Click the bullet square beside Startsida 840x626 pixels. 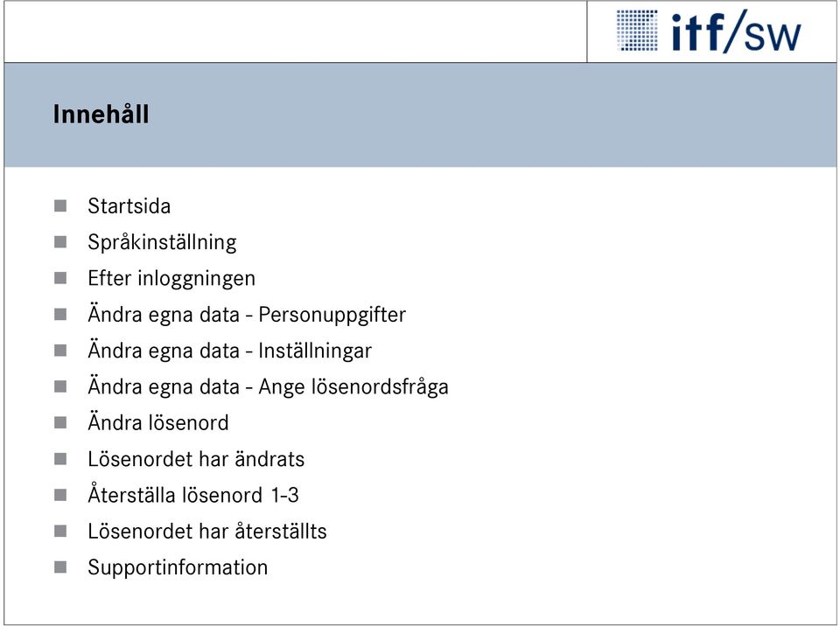60,205
